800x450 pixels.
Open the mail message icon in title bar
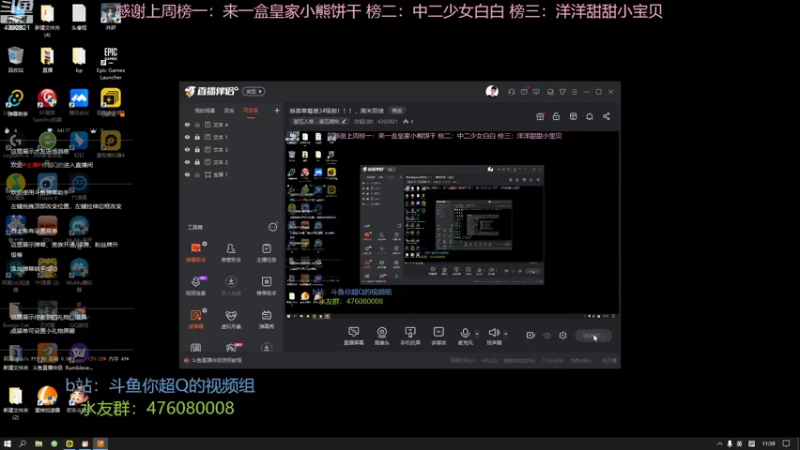click(x=524, y=92)
